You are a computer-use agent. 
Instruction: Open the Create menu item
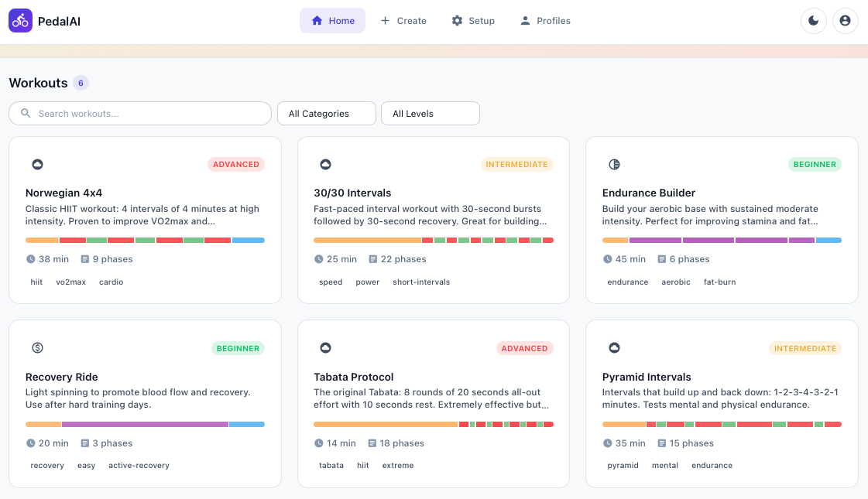pyautogui.click(x=403, y=21)
